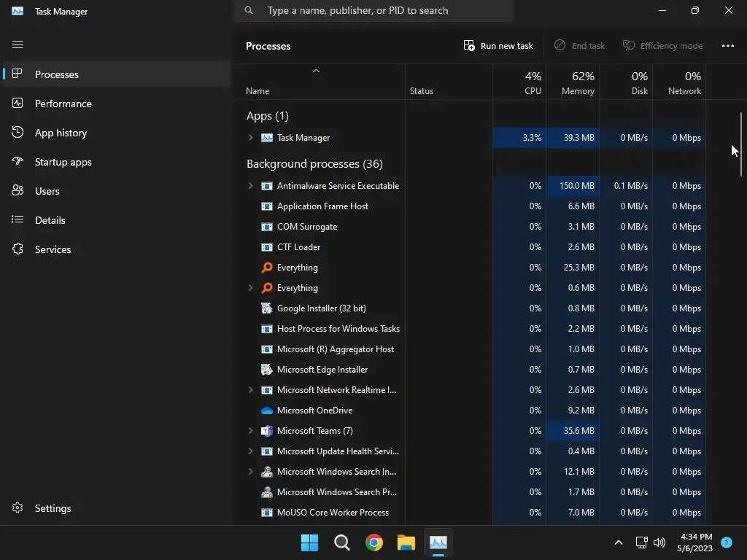Click the taskbar Search icon
Screen dimensions: 747x560
tap(341, 542)
